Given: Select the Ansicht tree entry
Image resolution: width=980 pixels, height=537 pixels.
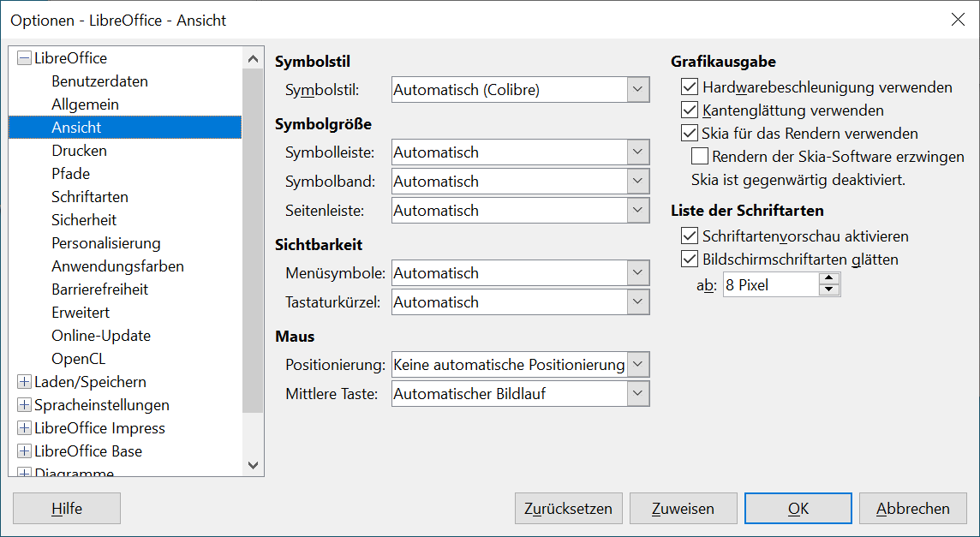Looking at the screenshot, I should pos(125,128).
